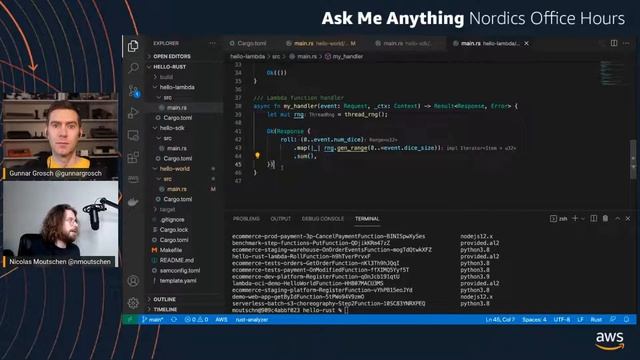Screen dimensions: 640x360
Task: Open the Manage gear icon
Action: 133,303
